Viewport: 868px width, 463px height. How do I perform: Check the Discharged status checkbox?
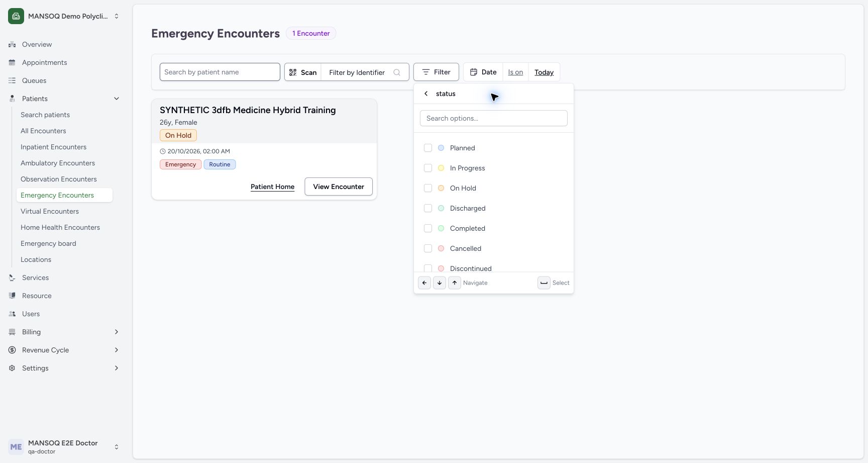[428, 208]
